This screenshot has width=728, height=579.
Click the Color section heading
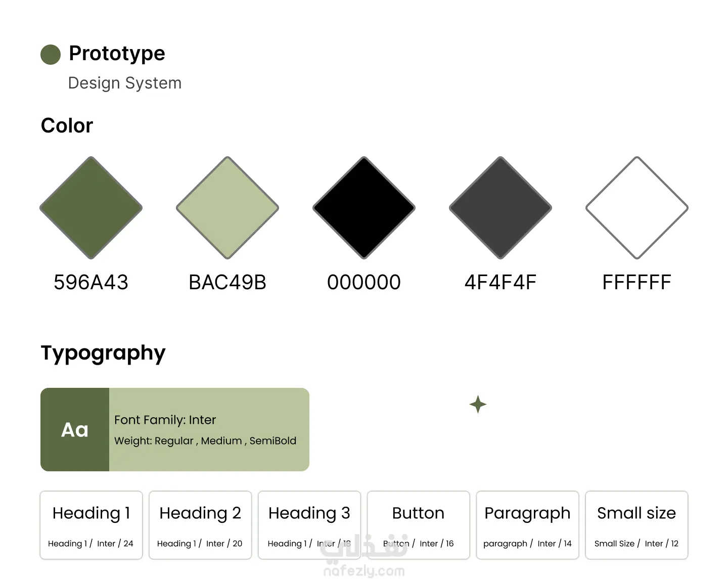pos(67,126)
